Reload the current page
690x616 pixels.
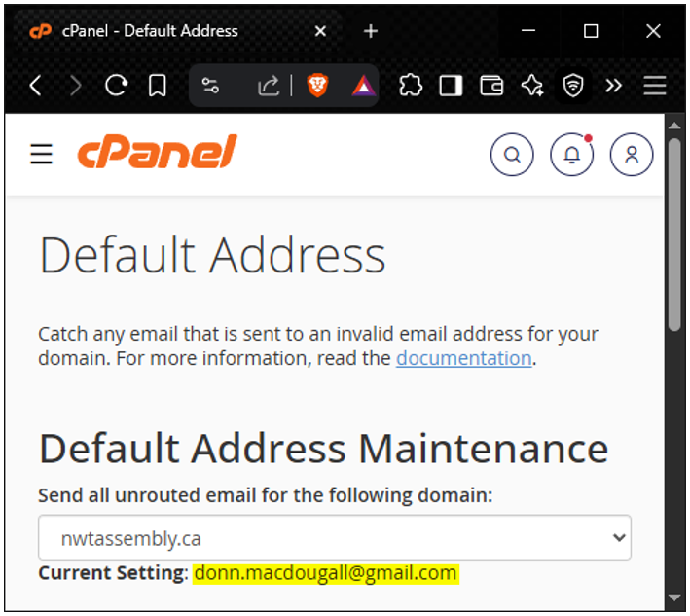(116, 86)
